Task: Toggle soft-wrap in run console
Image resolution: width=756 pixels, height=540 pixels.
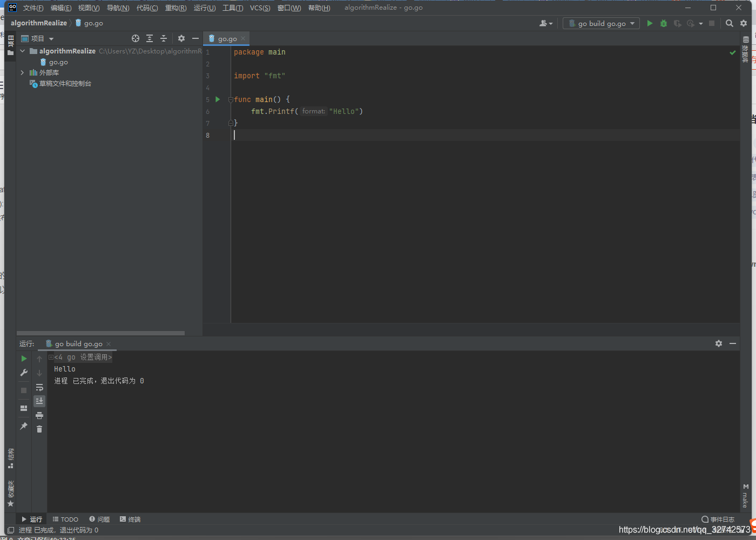Action: 39,387
